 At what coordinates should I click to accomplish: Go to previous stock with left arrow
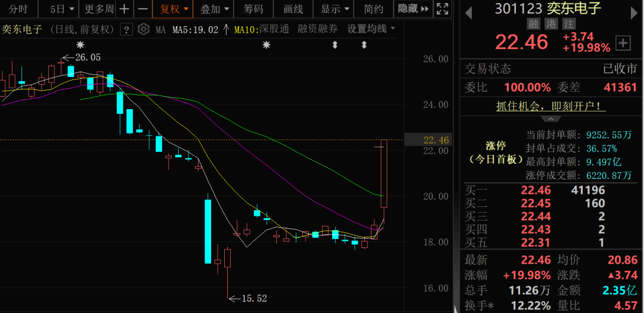pyautogui.click(x=468, y=14)
